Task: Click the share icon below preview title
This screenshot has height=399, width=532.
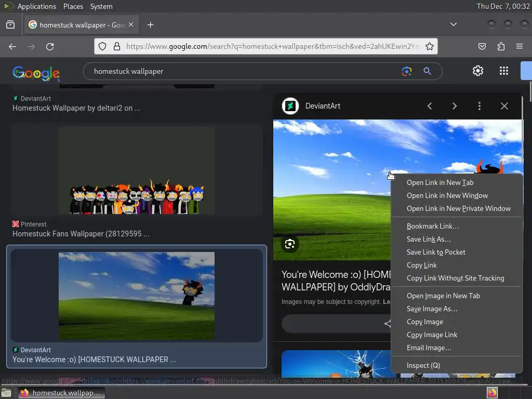Action: point(388,324)
